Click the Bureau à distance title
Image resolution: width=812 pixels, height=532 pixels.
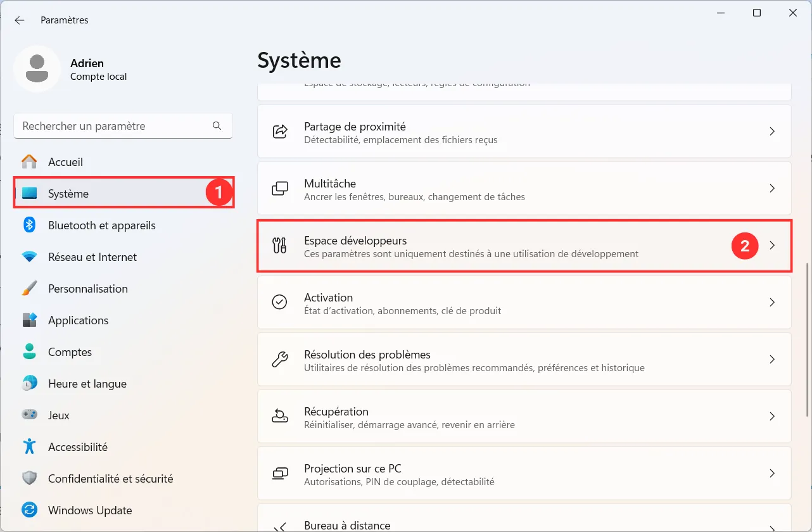(347, 526)
